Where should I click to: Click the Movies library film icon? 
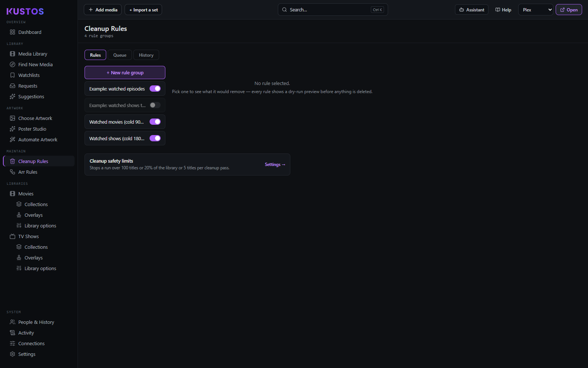pos(12,194)
